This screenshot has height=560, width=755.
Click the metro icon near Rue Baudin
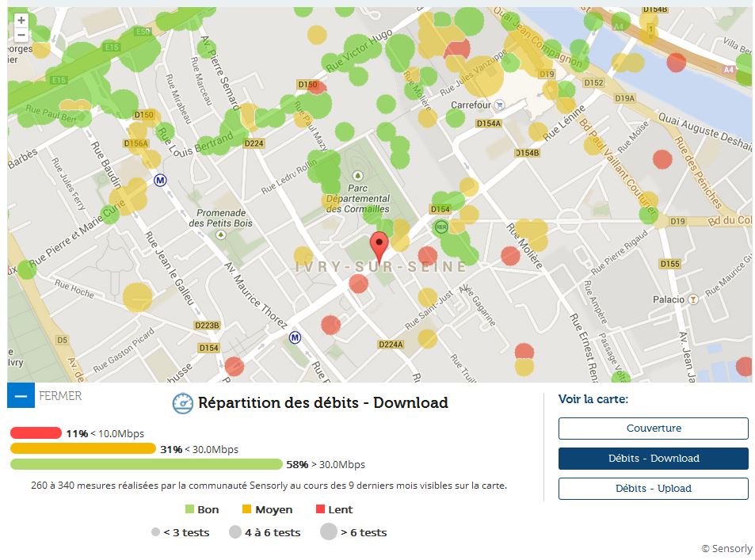tap(161, 181)
